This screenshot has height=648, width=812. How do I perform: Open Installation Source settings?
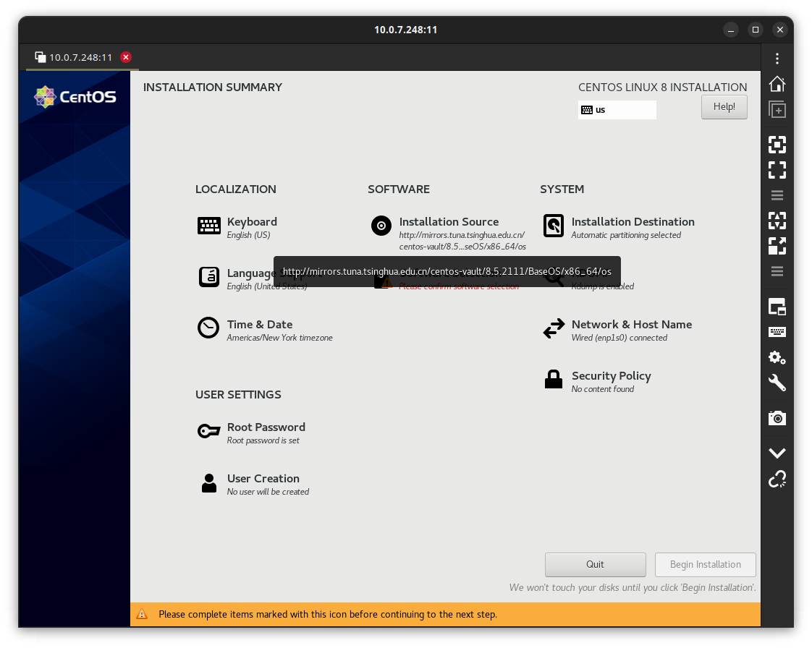click(449, 223)
